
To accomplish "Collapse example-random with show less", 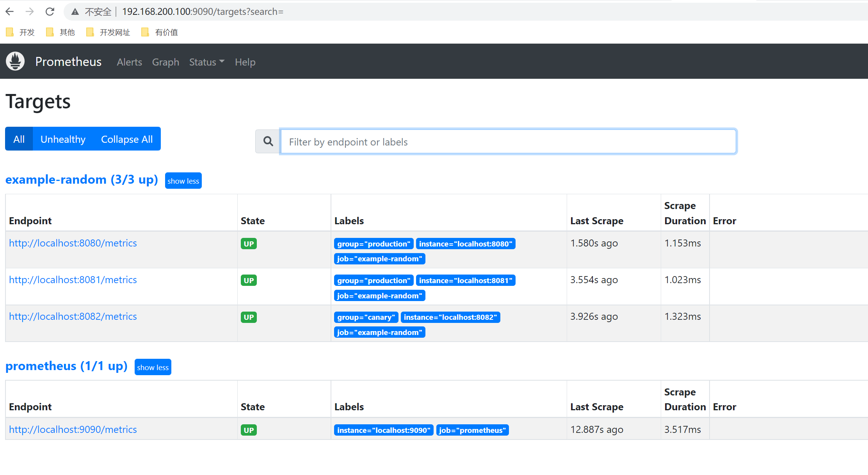I will 183,181.
